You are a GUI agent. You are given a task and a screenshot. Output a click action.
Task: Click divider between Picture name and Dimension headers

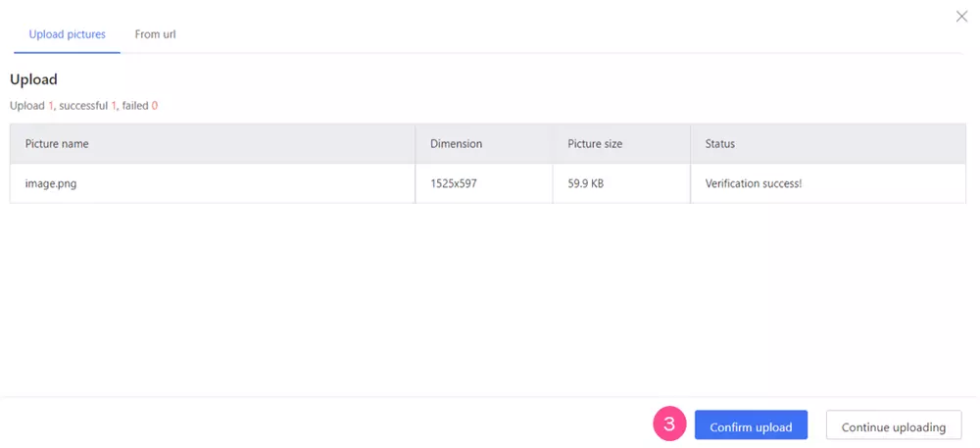pyautogui.click(x=416, y=144)
